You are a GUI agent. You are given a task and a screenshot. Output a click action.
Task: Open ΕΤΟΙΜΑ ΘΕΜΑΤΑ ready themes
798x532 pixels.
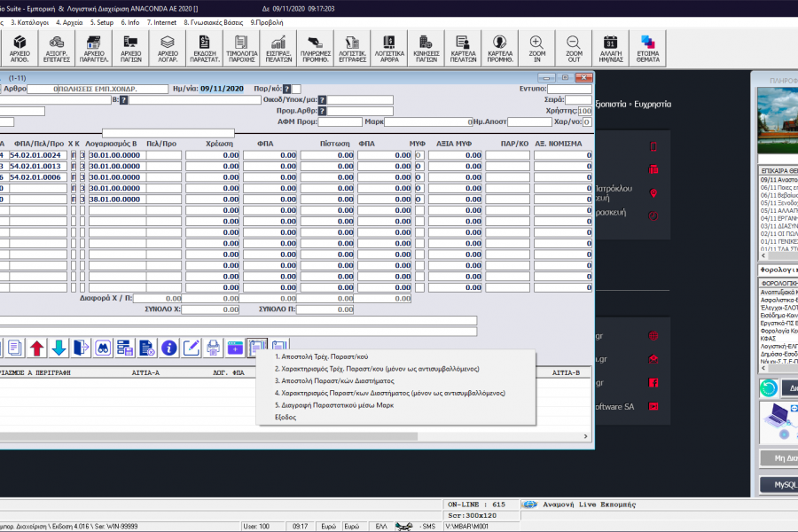point(648,49)
